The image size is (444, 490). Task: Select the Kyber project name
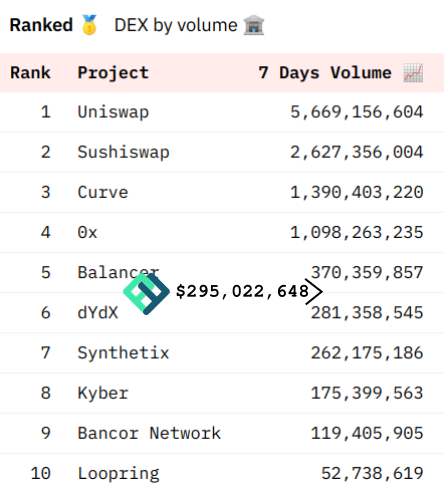(103, 393)
